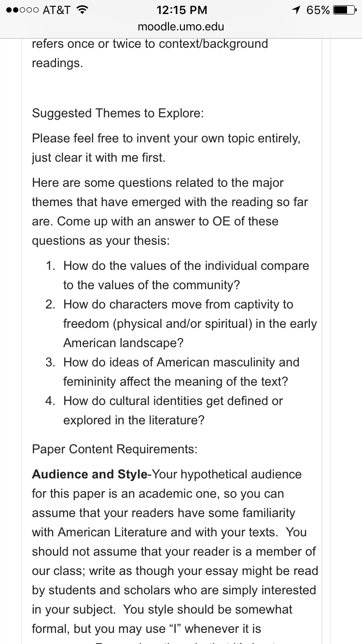This screenshot has height=644, width=362.
Task: Tap the 12:15 PM clock
Action: [181, 10]
